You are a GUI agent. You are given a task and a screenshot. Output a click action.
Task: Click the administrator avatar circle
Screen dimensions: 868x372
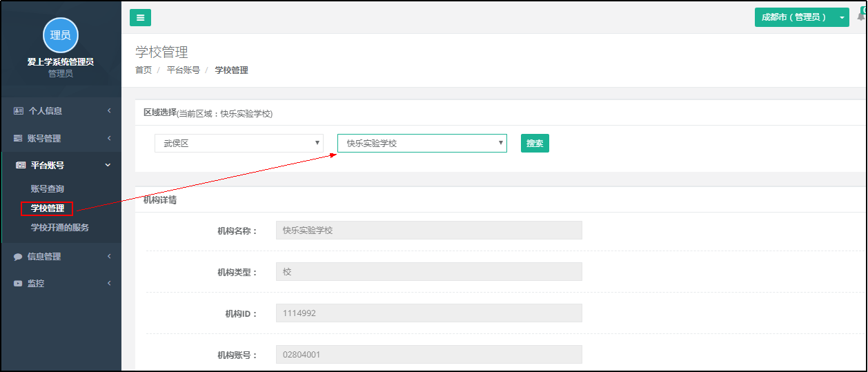[x=61, y=35]
